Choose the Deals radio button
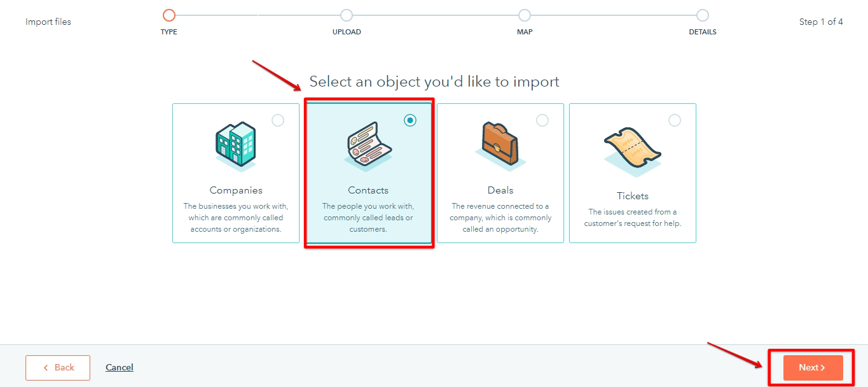 542,120
